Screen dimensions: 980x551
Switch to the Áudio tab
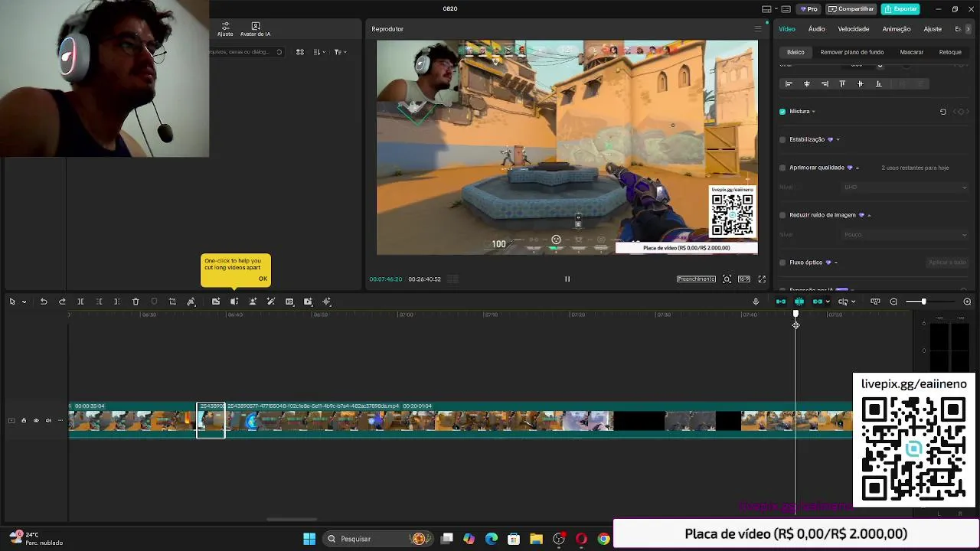coord(817,29)
